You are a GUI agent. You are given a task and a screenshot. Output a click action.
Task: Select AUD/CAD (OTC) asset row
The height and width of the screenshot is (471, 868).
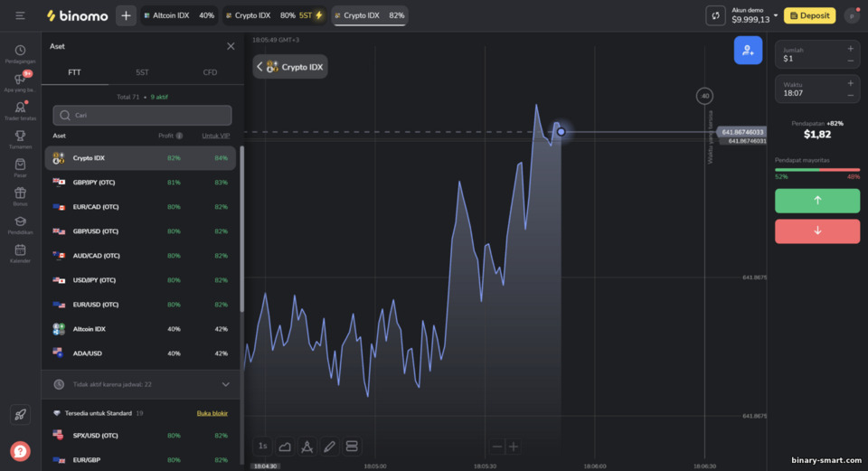140,256
